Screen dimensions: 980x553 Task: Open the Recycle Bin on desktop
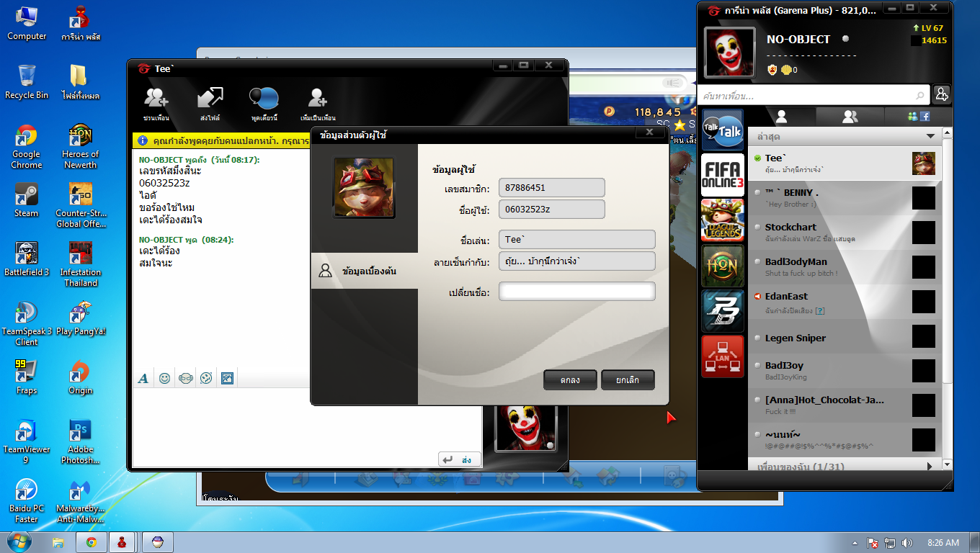(27, 82)
